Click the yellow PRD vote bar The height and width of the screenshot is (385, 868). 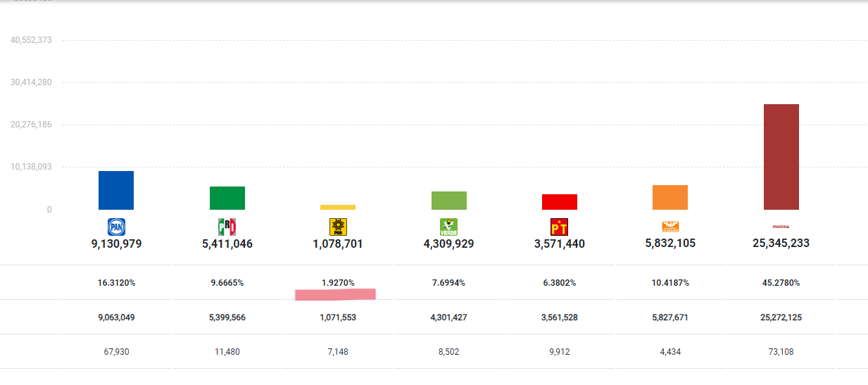[x=338, y=207]
